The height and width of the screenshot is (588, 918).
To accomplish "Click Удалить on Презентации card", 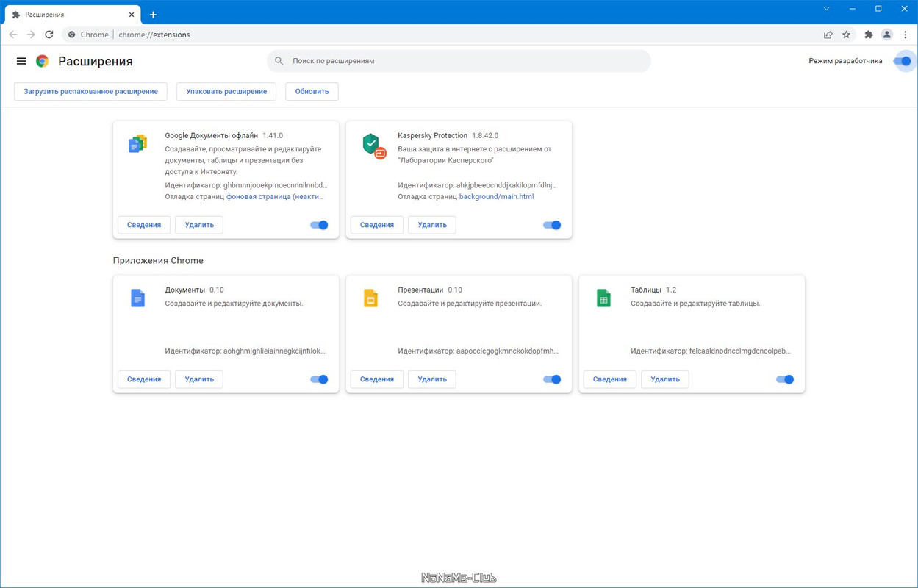I will 432,379.
